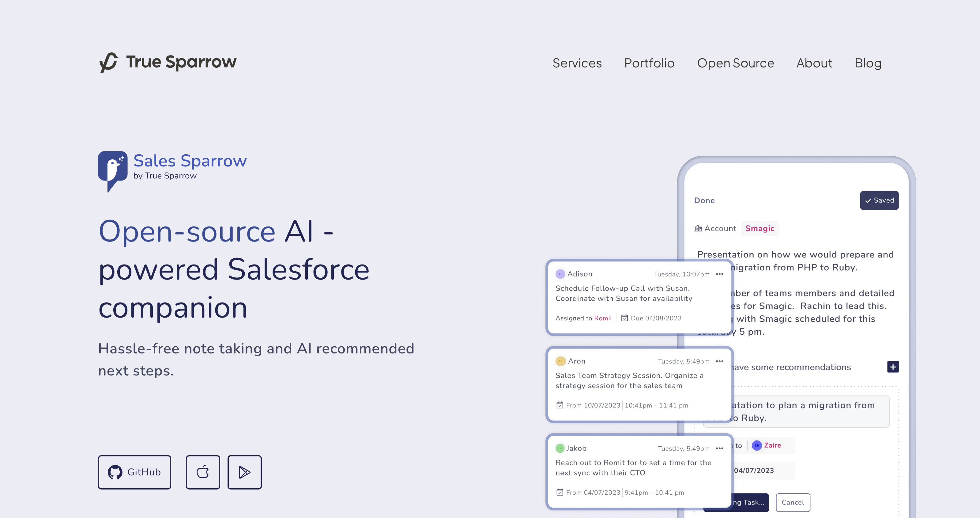Open the three-dot menu on Adison's card
The width and height of the screenshot is (980, 518).
coord(719,274)
